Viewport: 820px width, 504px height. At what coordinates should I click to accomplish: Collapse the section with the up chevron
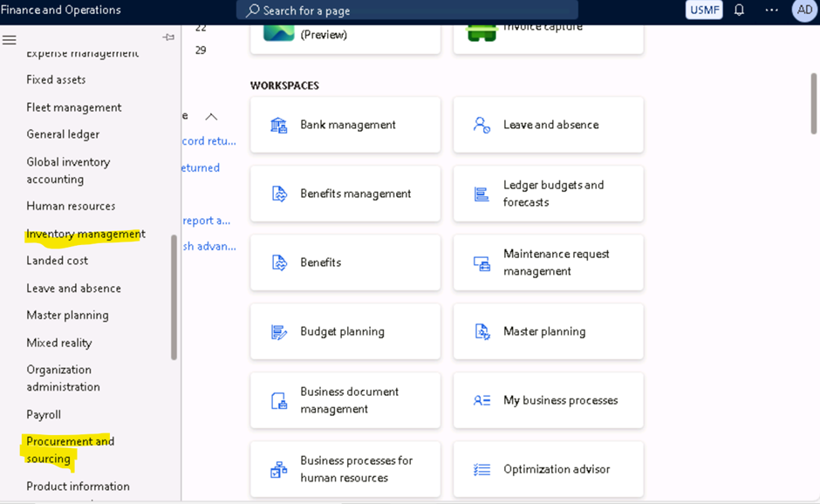pyautogui.click(x=211, y=117)
